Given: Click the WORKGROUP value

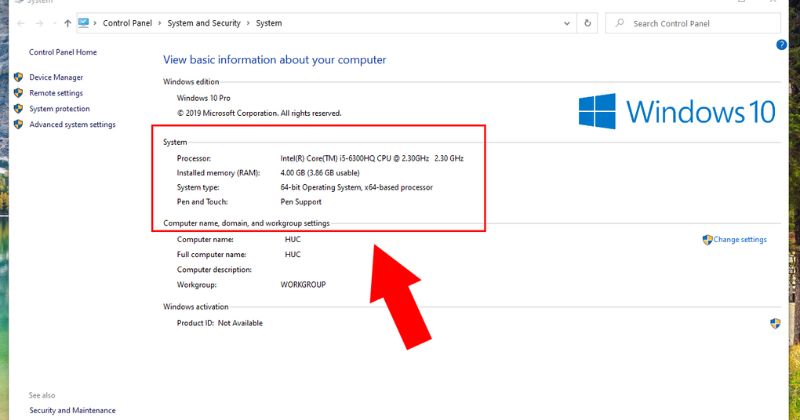Looking at the screenshot, I should [x=303, y=285].
